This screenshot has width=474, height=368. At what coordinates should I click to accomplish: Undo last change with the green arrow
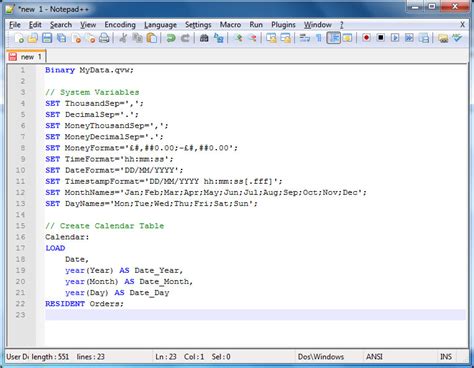(171, 38)
